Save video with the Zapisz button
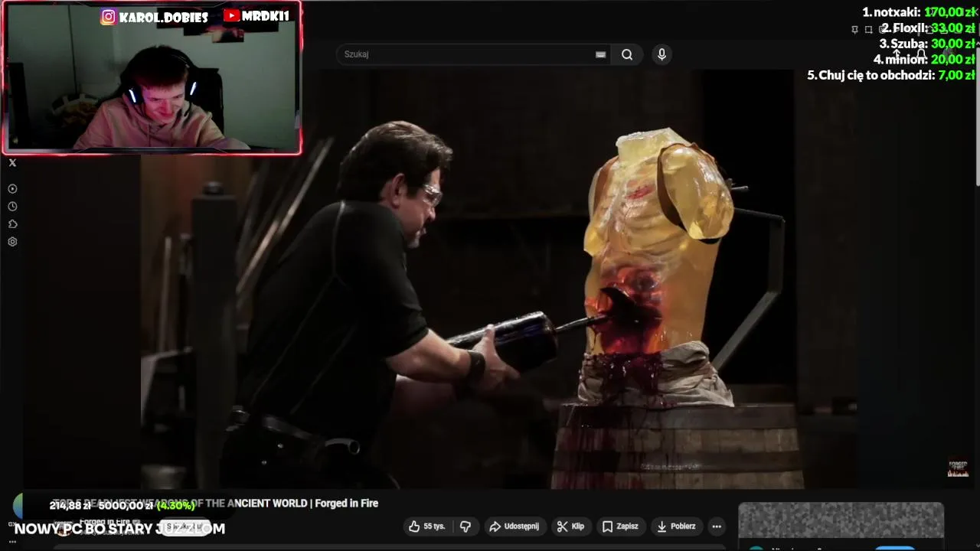 620,527
